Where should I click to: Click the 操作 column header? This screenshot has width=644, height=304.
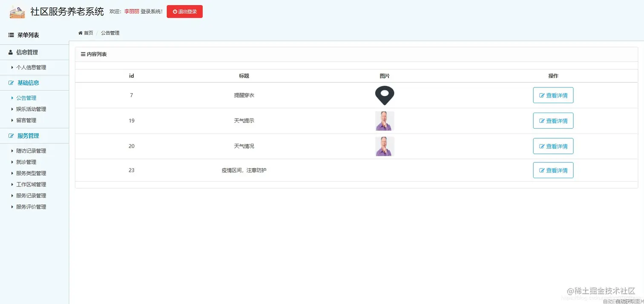tap(553, 76)
